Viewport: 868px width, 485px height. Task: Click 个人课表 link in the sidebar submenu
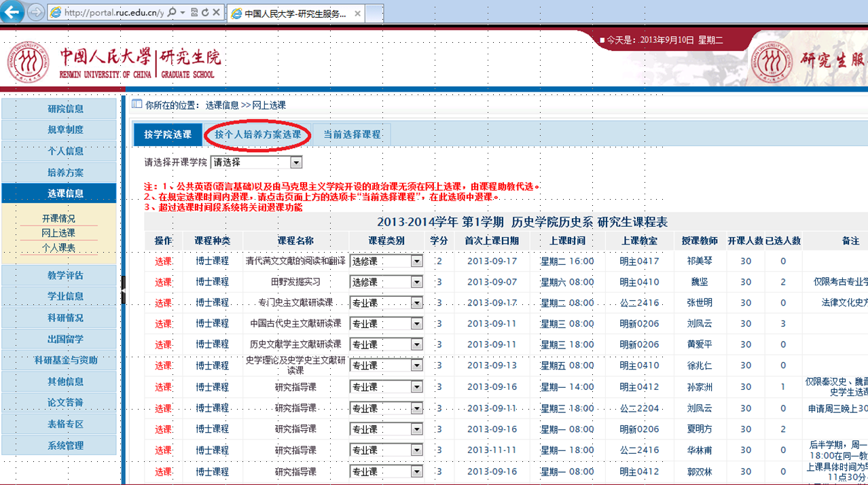(58, 248)
